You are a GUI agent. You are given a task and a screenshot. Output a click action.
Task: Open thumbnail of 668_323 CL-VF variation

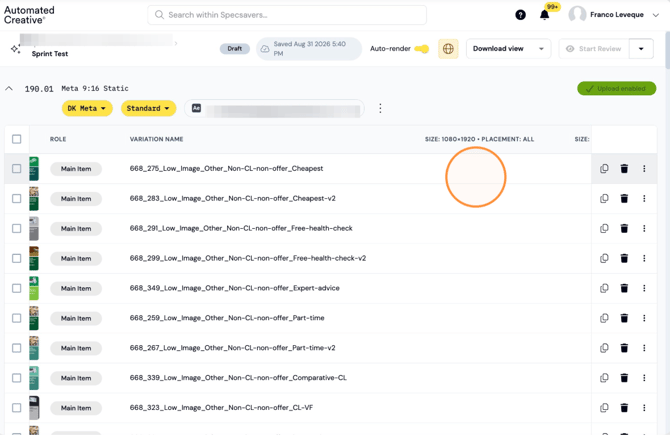(34, 408)
